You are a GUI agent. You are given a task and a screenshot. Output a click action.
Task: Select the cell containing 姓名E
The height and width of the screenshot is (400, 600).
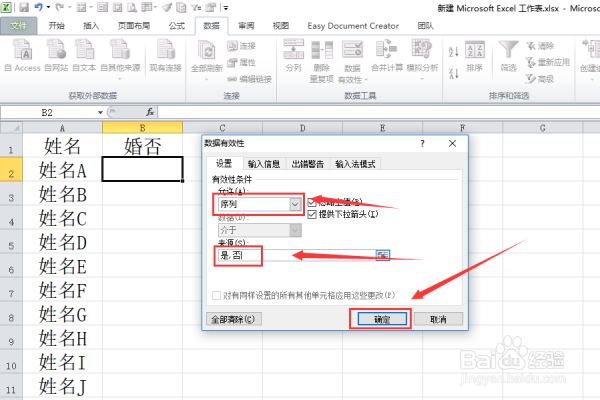click(x=62, y=266)
